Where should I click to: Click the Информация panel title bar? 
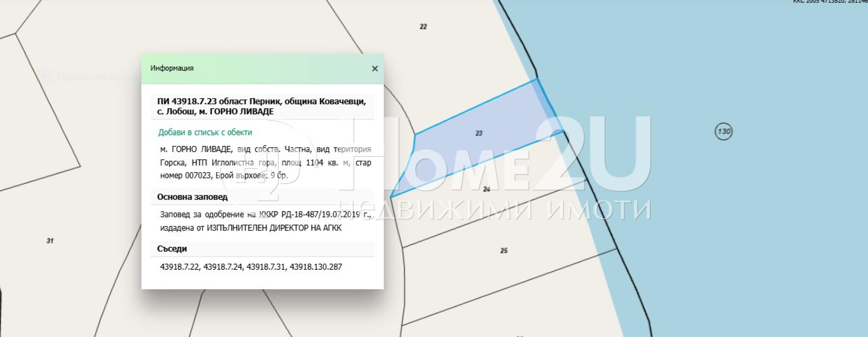click(x=262, y=69)
